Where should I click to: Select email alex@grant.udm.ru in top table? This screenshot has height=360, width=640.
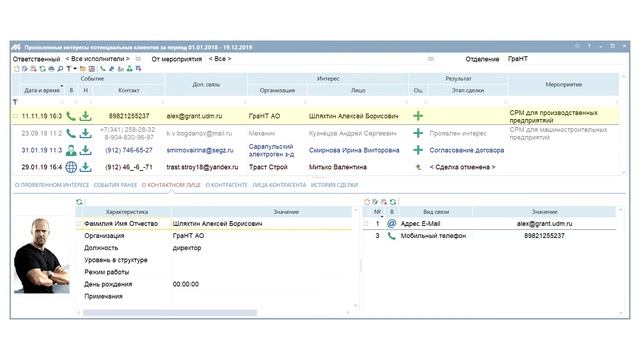click(194, 116)
